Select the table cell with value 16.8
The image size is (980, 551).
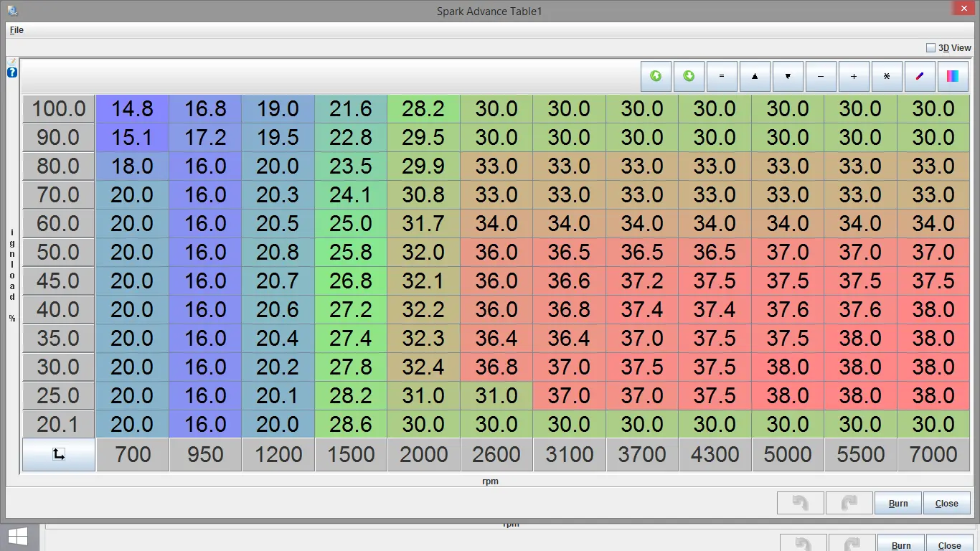(205, 109)
